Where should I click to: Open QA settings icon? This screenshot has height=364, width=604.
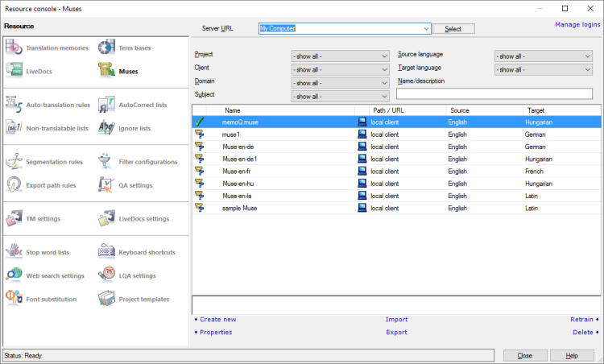point(106,185)
